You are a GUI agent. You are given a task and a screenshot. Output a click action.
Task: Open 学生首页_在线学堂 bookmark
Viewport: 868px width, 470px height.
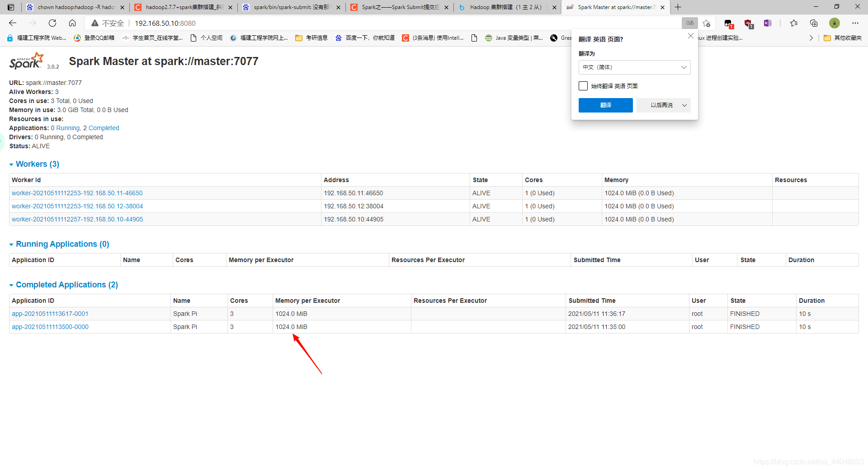click(x=152, y=38)
